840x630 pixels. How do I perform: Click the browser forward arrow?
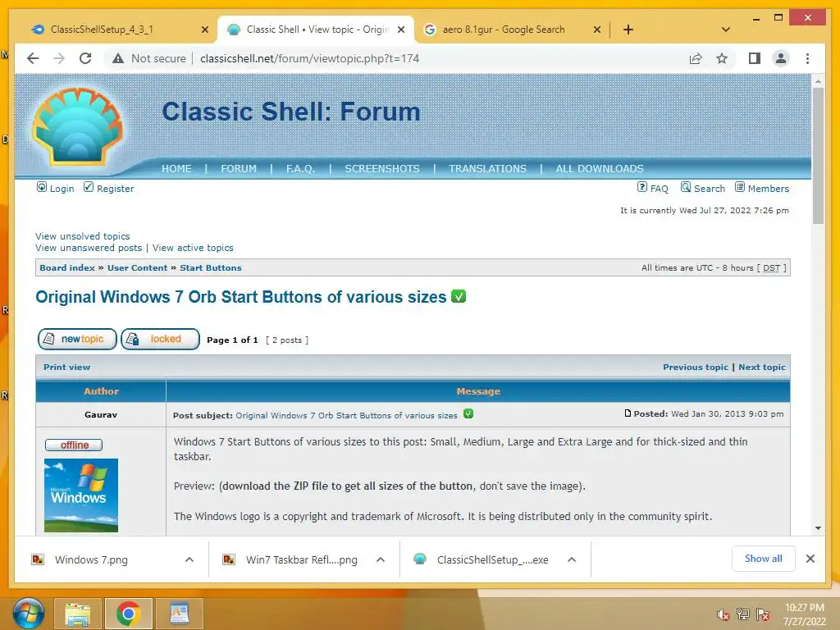(59, 58)
